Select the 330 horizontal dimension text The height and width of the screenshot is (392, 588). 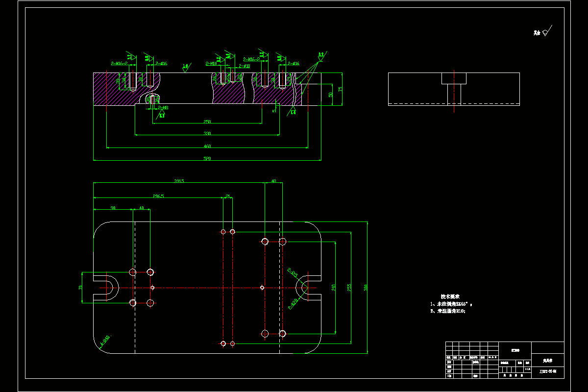[x=207, y=133]
